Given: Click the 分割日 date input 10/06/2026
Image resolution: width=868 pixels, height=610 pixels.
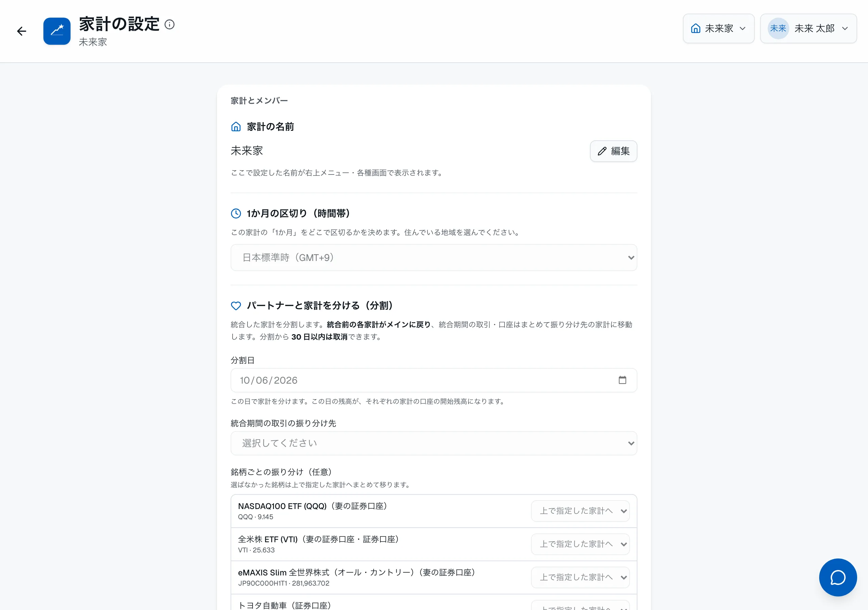Looking at the screenshot, I should 434,380.
